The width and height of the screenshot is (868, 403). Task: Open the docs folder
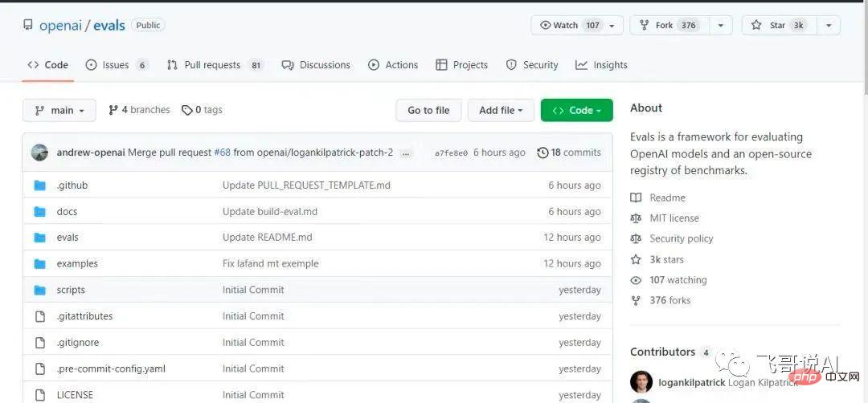[x=67, y=211]
